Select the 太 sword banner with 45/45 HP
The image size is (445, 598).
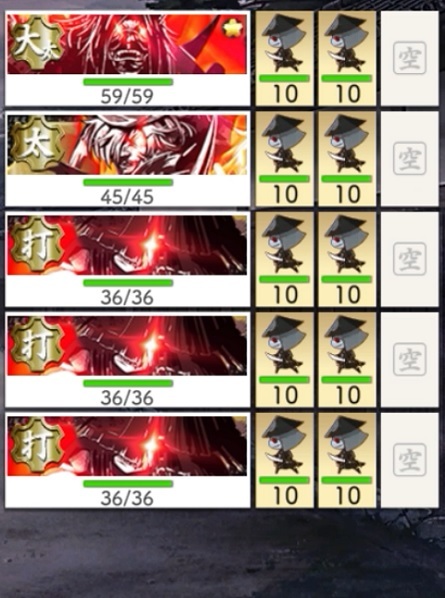point(127,159)
